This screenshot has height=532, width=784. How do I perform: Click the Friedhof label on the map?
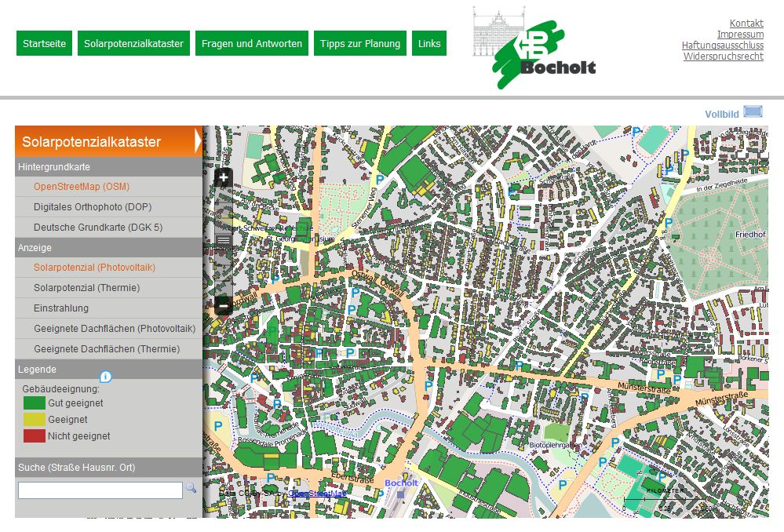pyautogui.click(x=750, y=235)
